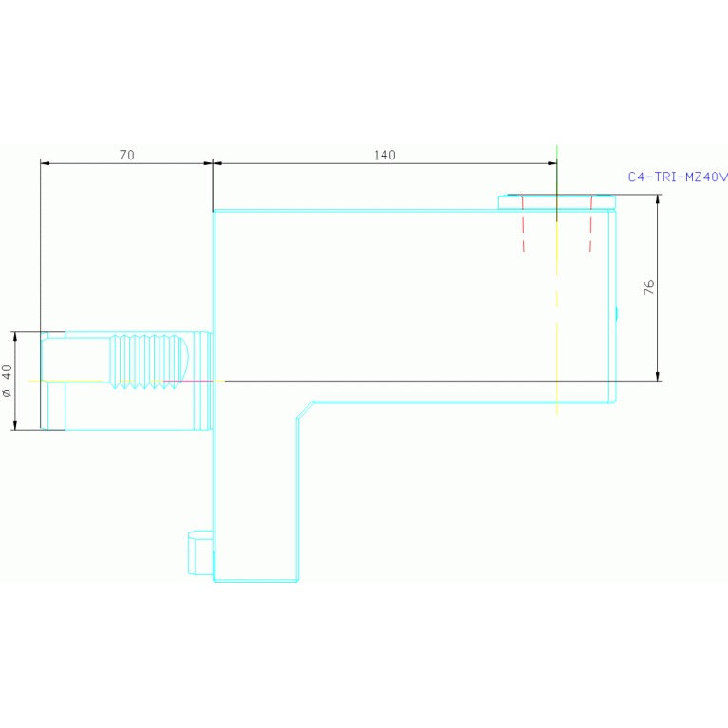Click the C4-TRI-MZ40V part label
728x728 pixels.
tap(677, 177)
